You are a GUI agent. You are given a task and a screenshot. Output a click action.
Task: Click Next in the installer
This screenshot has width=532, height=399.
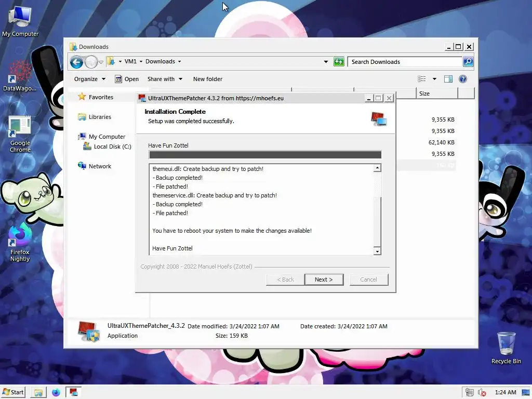(x=324, y=280)
